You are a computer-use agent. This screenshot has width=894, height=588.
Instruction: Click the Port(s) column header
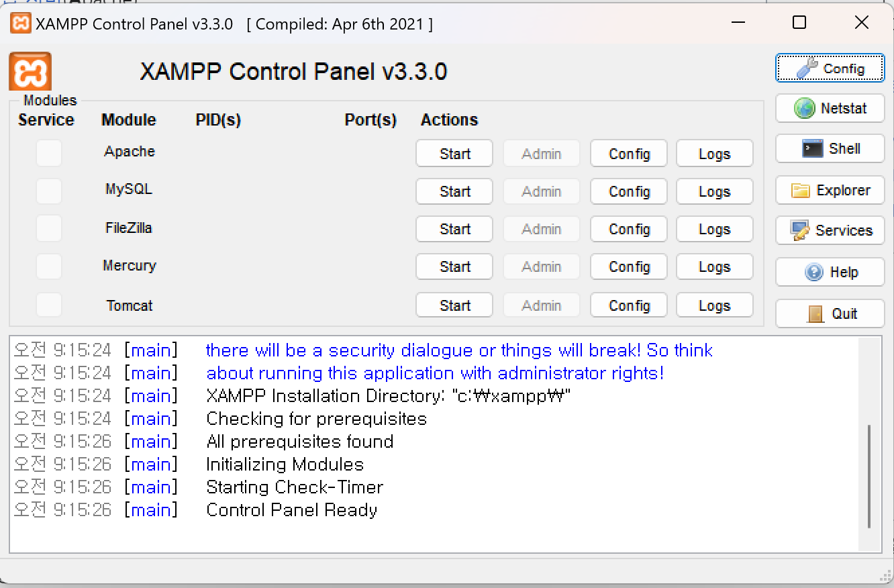click(x=370, y=120)
